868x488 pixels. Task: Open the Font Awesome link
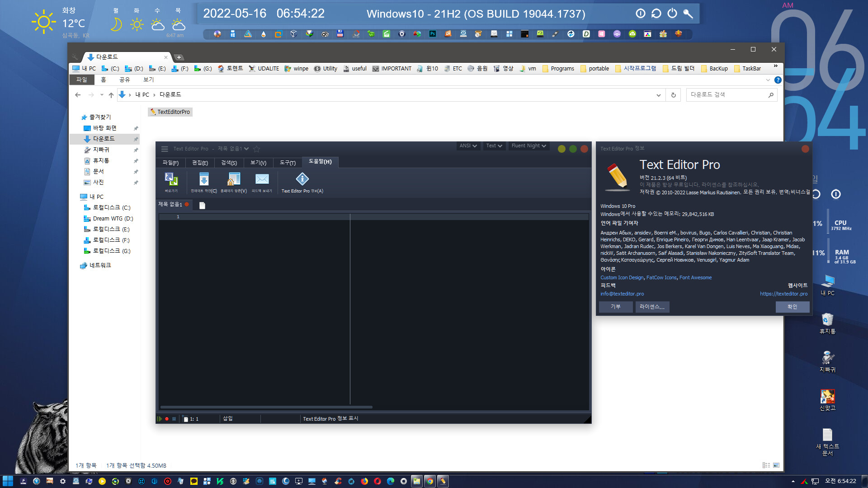695,277
